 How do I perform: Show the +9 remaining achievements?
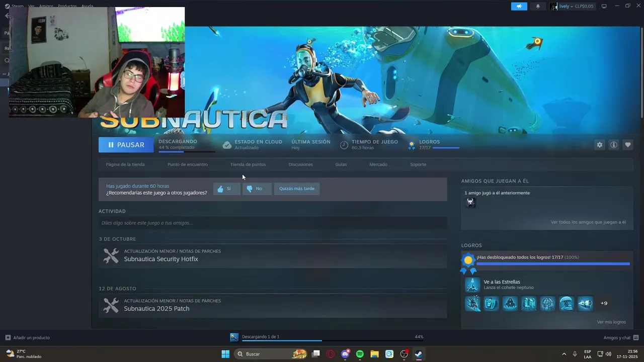click(604, 304)
